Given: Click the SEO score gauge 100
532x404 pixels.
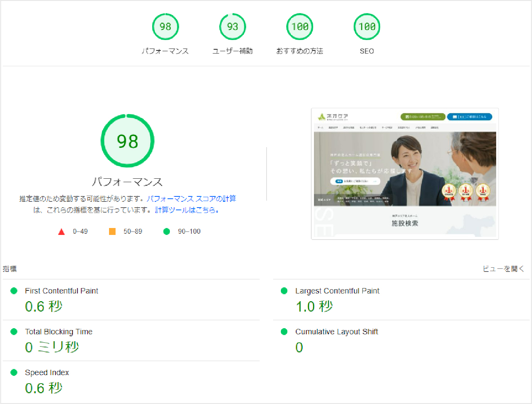Looking at the screenshot, I should tap(367, 27).
